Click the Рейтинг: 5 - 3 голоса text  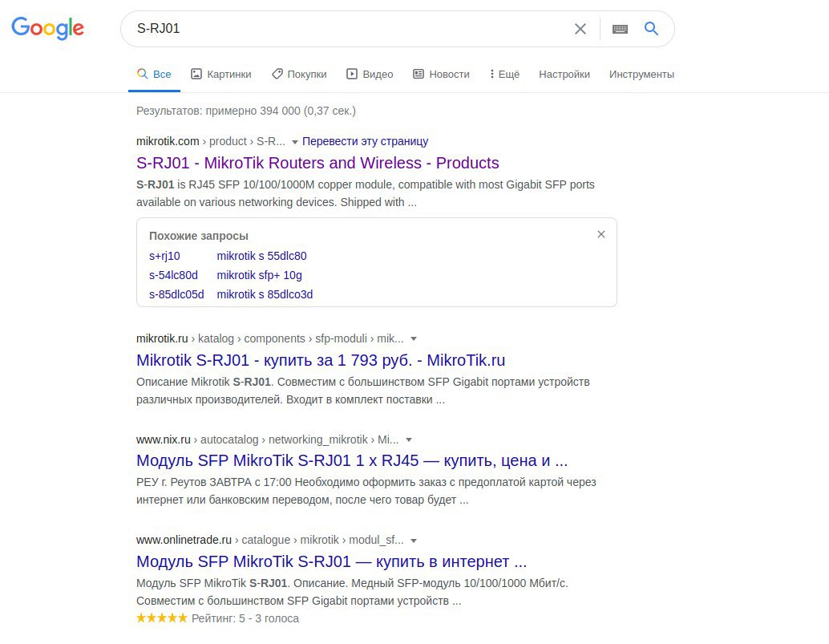coord(245,618)
